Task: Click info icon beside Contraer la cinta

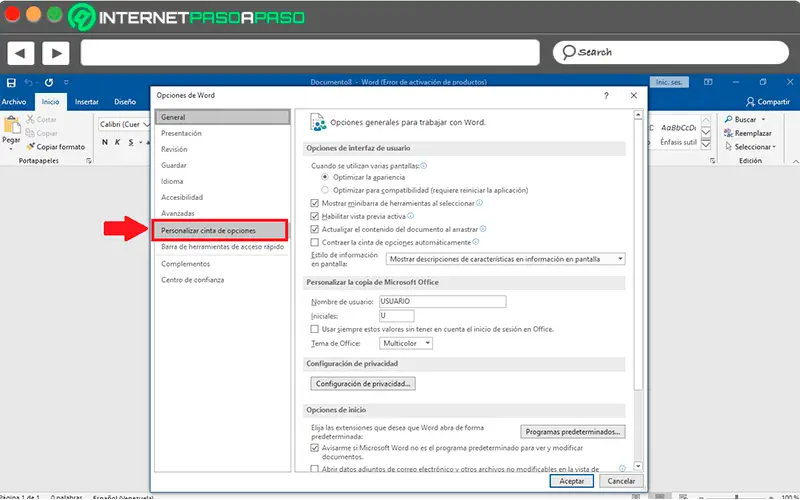Action: coord(476,242)
